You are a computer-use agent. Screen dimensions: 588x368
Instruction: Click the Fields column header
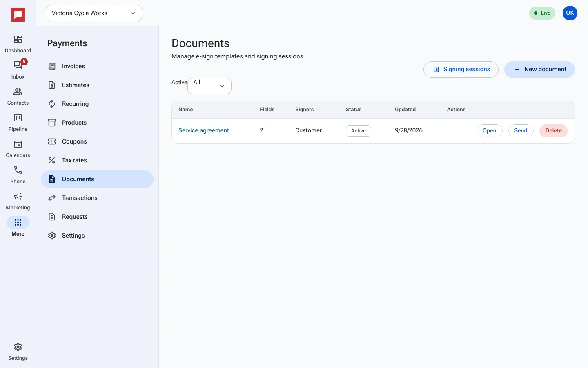pyautogui.click(x=267, y=110)
